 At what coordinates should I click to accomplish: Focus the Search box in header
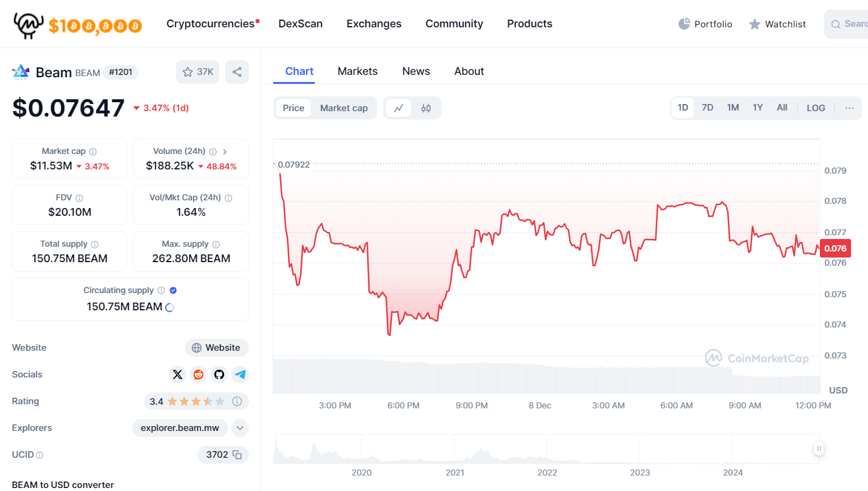[847, 24]
